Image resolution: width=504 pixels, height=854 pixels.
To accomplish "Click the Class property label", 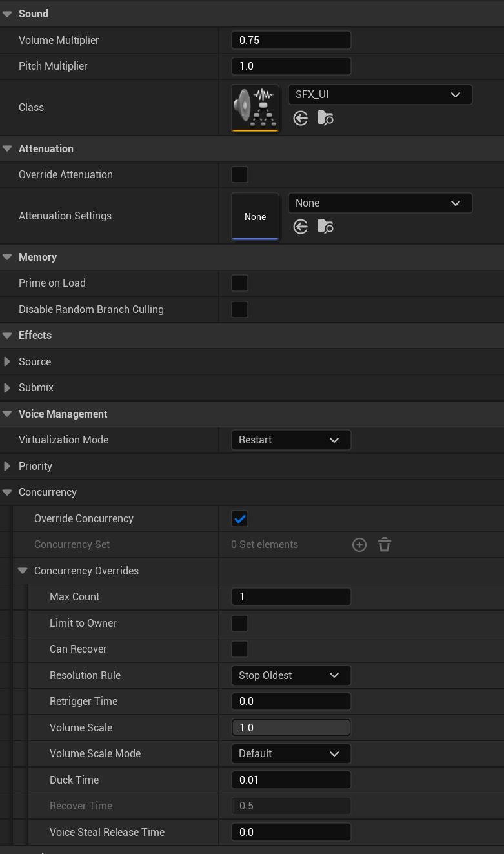I will tap(31, 107).
